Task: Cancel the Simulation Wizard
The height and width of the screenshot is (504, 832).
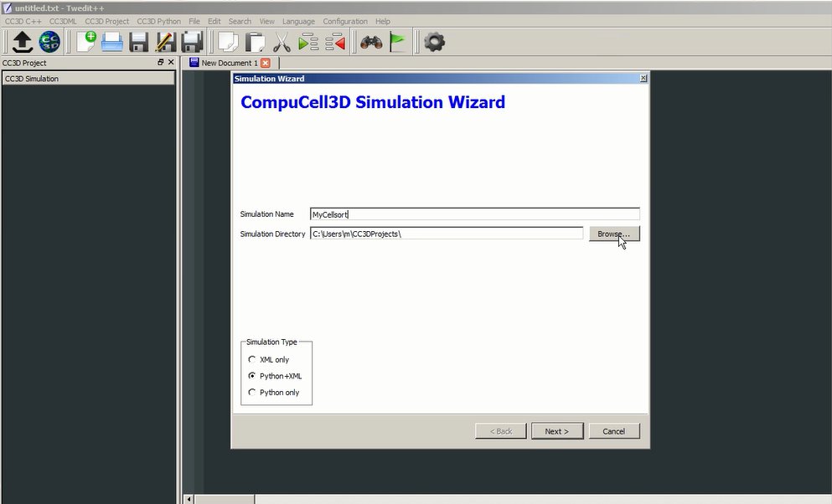Action: click(613, 431)
